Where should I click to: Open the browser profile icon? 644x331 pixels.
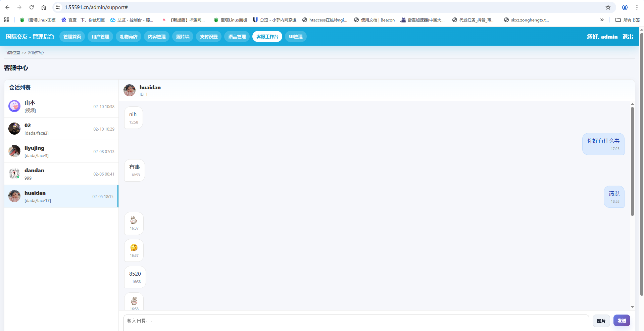[x=625, y=7]
